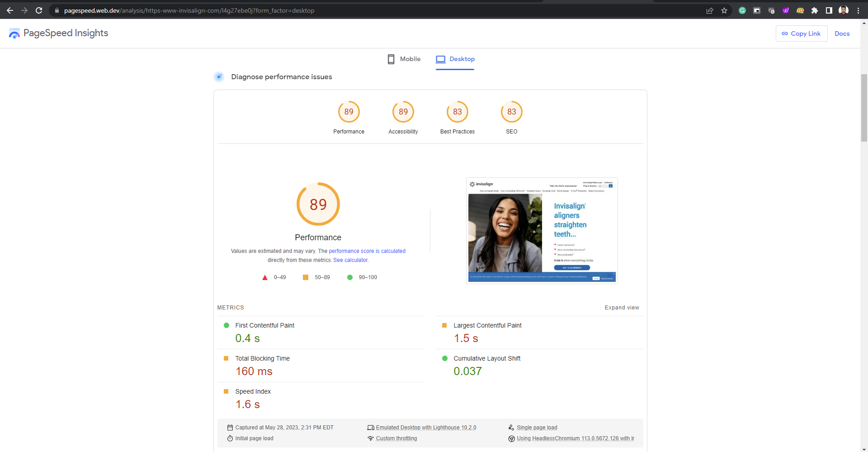868x452 pixels.
Task: Click the Captured at May 28, 2023 text
Action: click(x=284, y=428)
